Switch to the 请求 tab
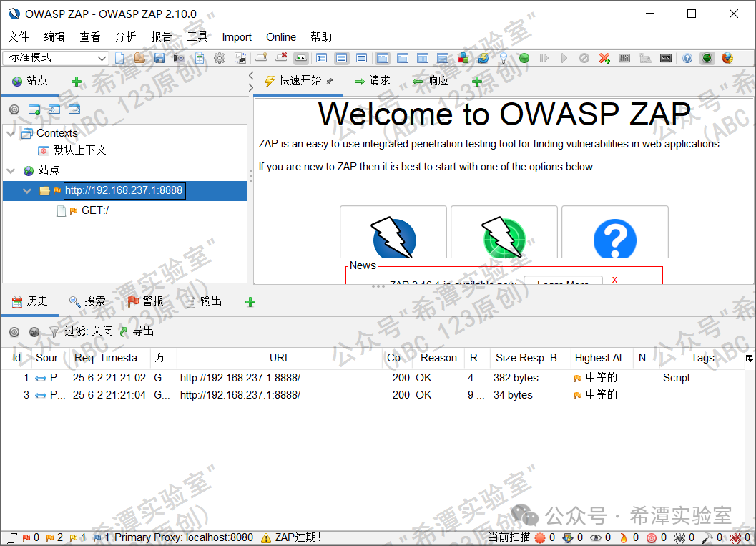The image size is (756, 546). pos(372,81)
